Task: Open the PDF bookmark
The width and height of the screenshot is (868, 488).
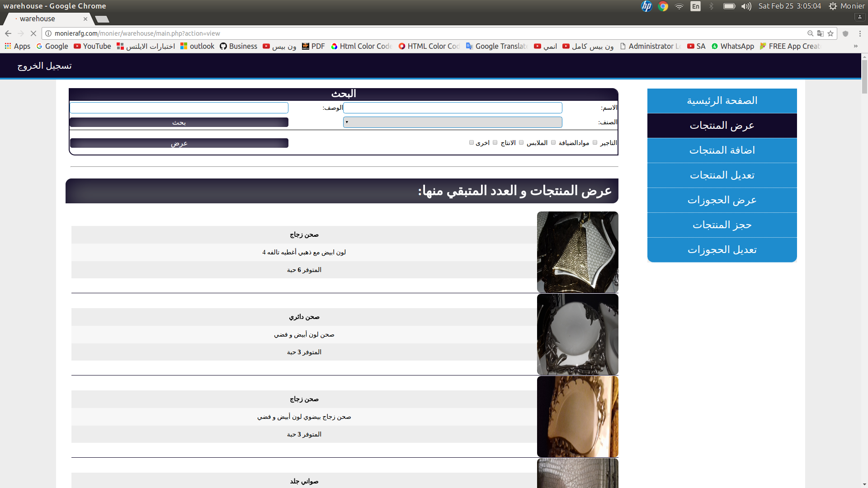Action: (313, 46)
